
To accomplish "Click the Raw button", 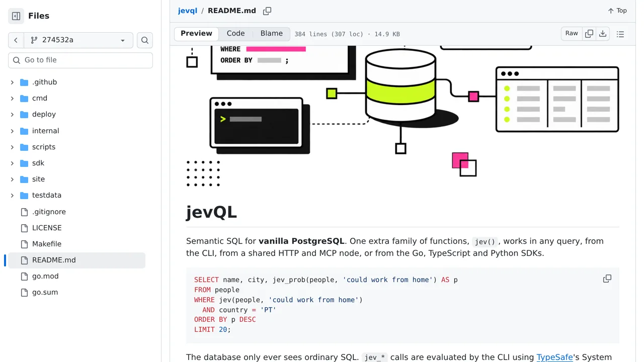I will [x=572, y=34].
